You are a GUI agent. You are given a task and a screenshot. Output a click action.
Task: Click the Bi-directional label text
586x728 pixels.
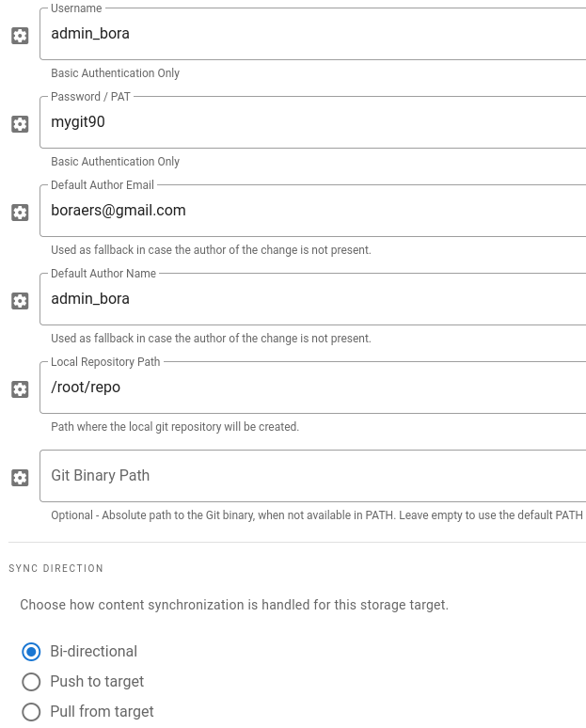click(x=93, y=652)
